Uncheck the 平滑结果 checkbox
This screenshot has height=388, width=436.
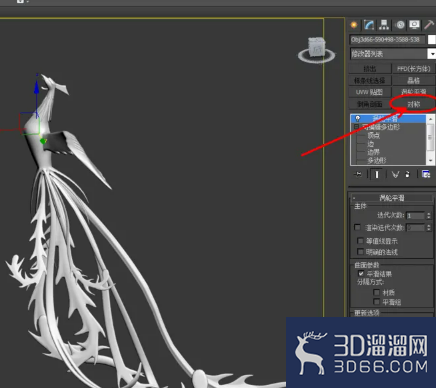pyautogui.click(x=361, y=274)
